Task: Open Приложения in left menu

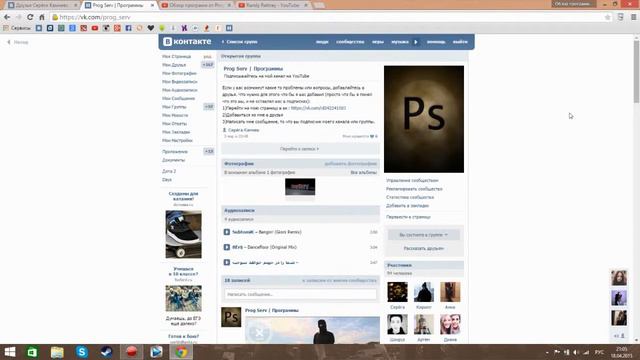Action: point(175,152)
